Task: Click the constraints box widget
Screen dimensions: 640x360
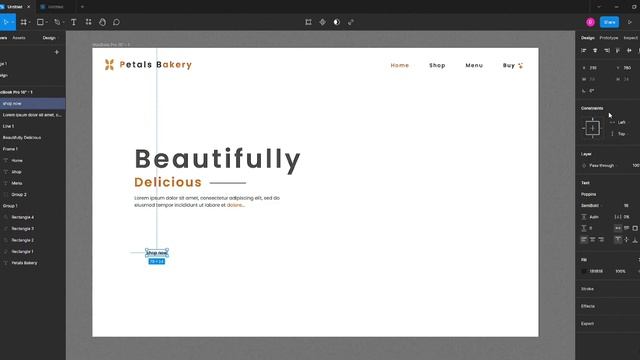Action: pyautogui.click(x=592, y=128)
